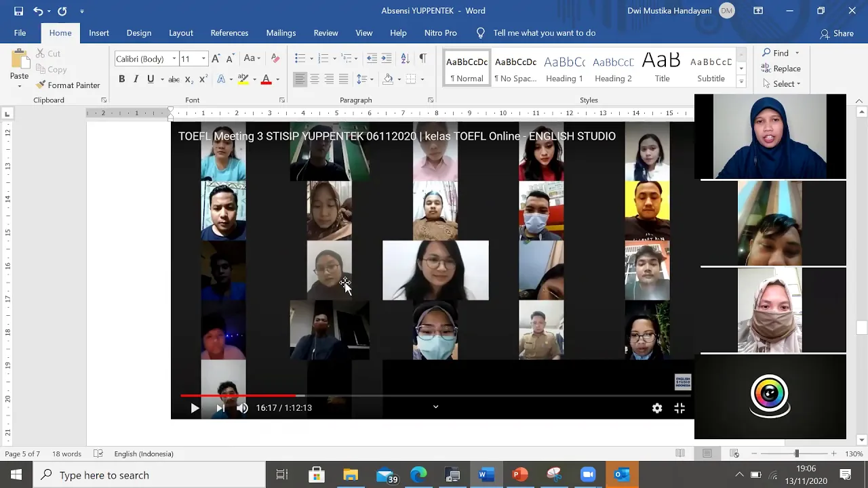Toggle subscript formatting
The width and height of the screenshot is (868, 488).
click(189, 79)
